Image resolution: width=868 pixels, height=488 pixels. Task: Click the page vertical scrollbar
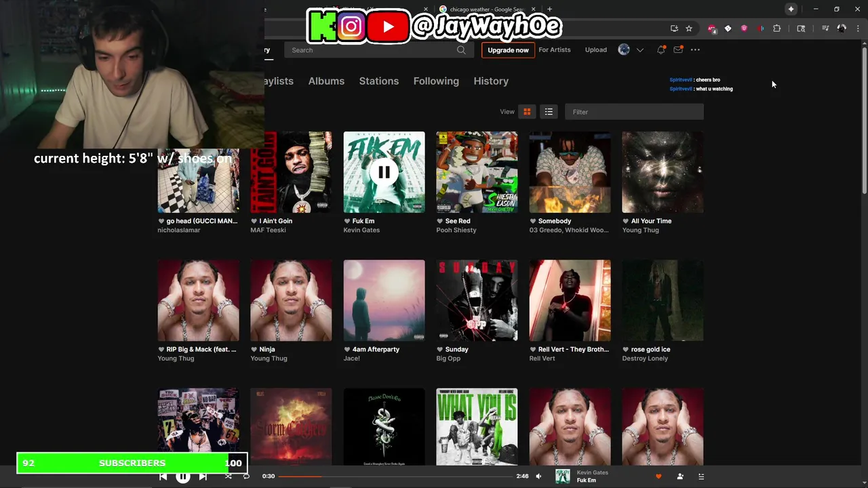pos(863,122)
